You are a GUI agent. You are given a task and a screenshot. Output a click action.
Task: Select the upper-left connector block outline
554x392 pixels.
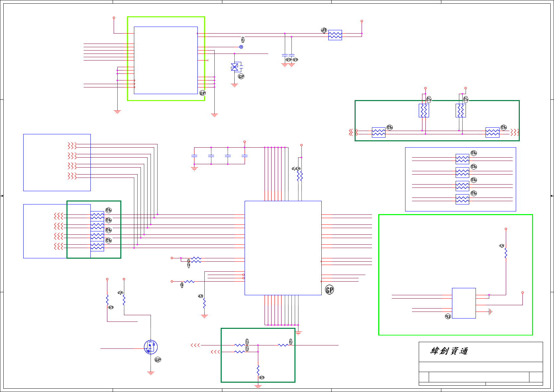pyautogui.click(x=57, y=163)
